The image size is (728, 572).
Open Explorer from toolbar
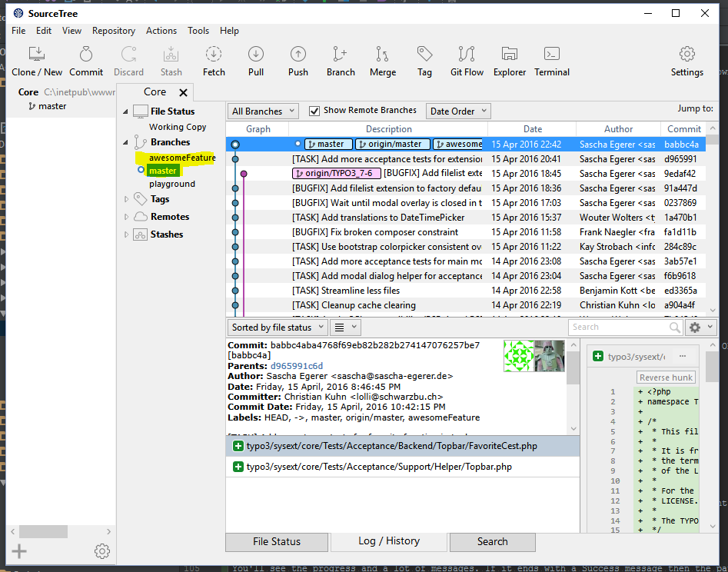(510, 62)
